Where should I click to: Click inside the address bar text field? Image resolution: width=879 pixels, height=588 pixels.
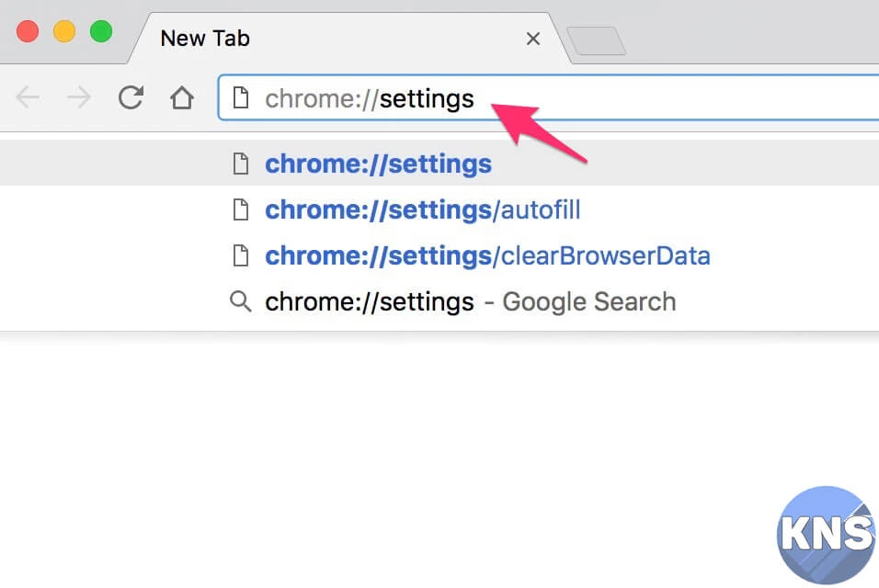tap(644, 98)
